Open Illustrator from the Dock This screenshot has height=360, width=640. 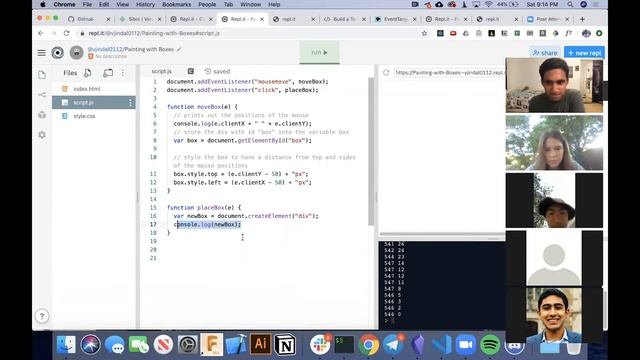pos(260,345)
